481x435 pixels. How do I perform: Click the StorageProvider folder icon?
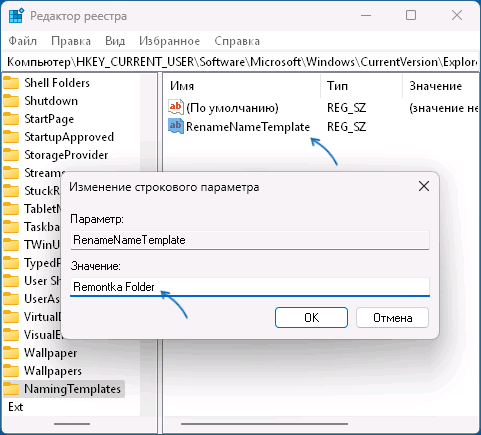pos(11,155)
